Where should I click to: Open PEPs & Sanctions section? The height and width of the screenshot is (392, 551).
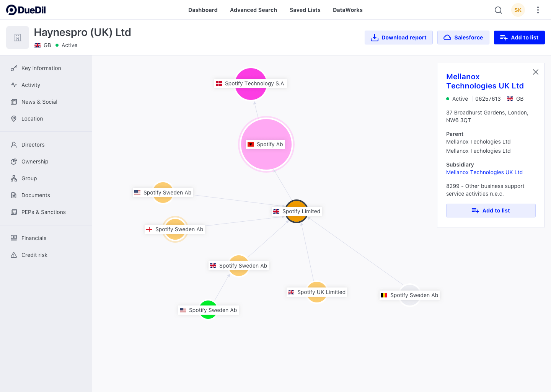(x=46, y=212)
